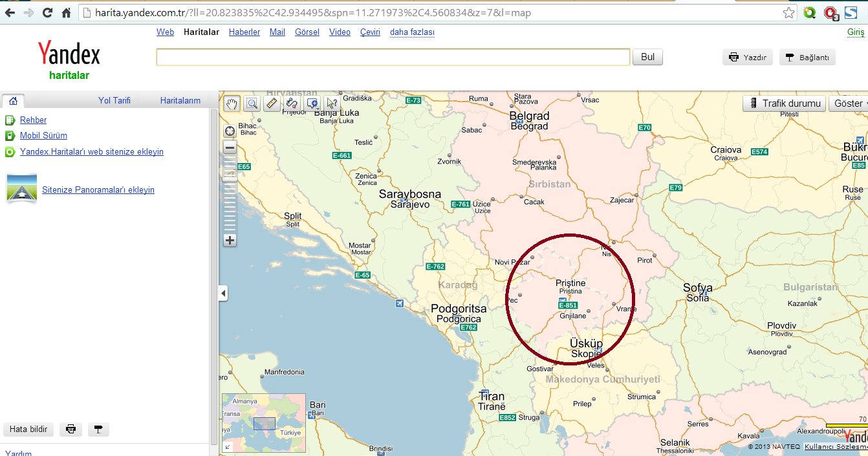Switch to the Yol Tarifi tab

click(x=114, y=100)
